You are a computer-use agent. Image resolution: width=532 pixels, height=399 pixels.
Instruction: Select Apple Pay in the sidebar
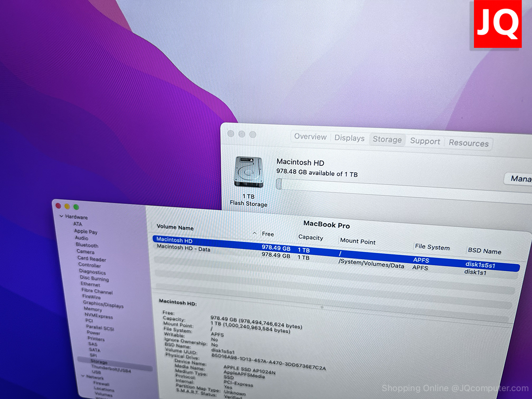click(x=86, y=231)
